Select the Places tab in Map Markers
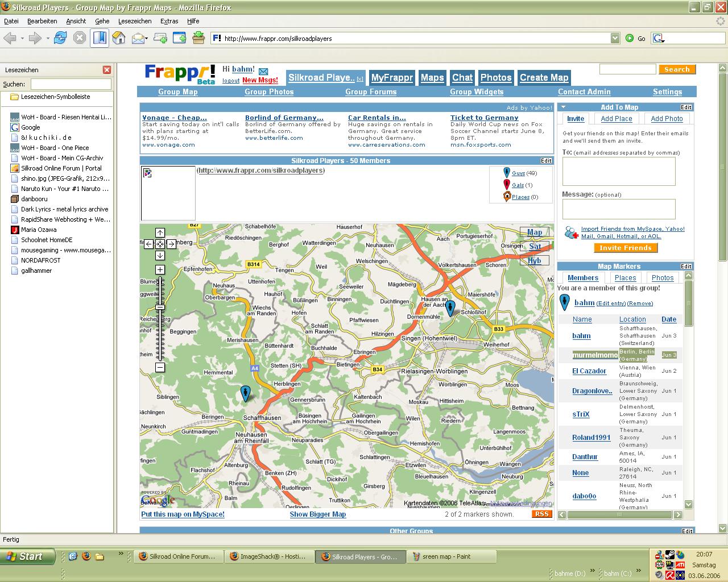The width and height of the screenshot is (728, 582). (x=625, y=278)
